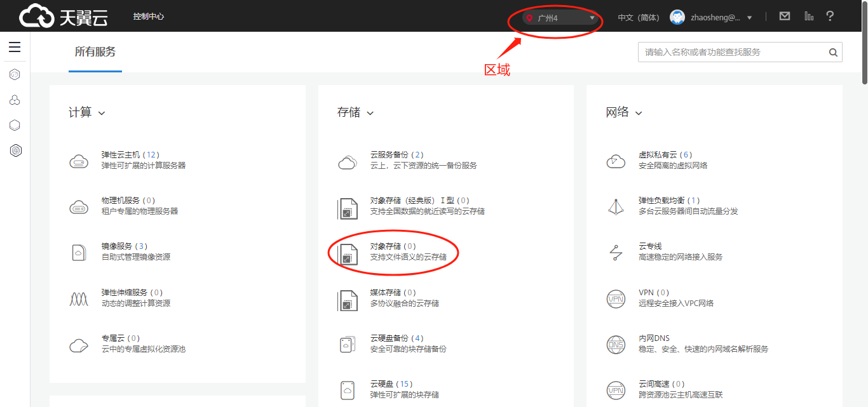Open the 内网DNS link
The width and height of the screenshot is (868, 407).
654,338
